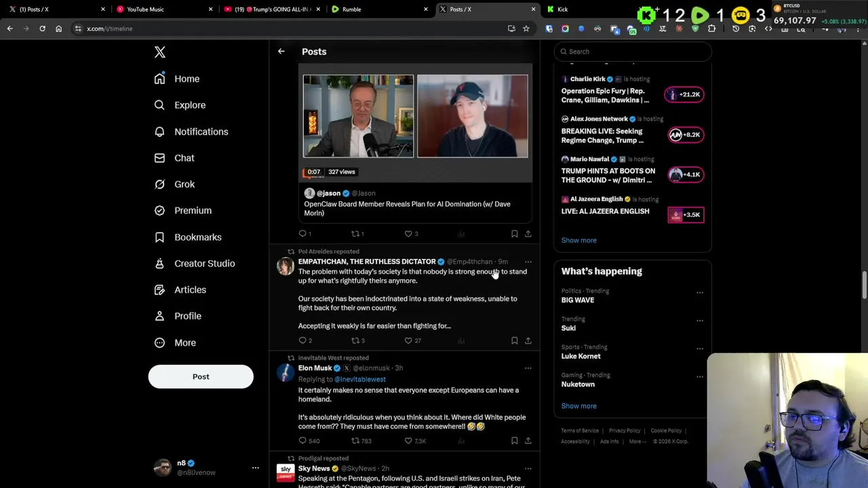
Task: Expand the footer More link
Action: pos(637,442)
